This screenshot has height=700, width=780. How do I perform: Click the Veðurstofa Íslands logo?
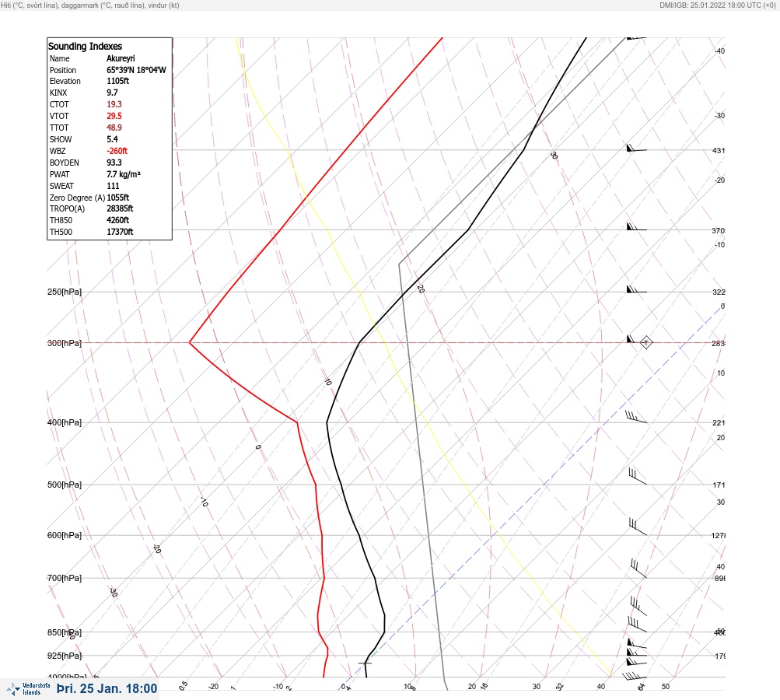point(28,689)
